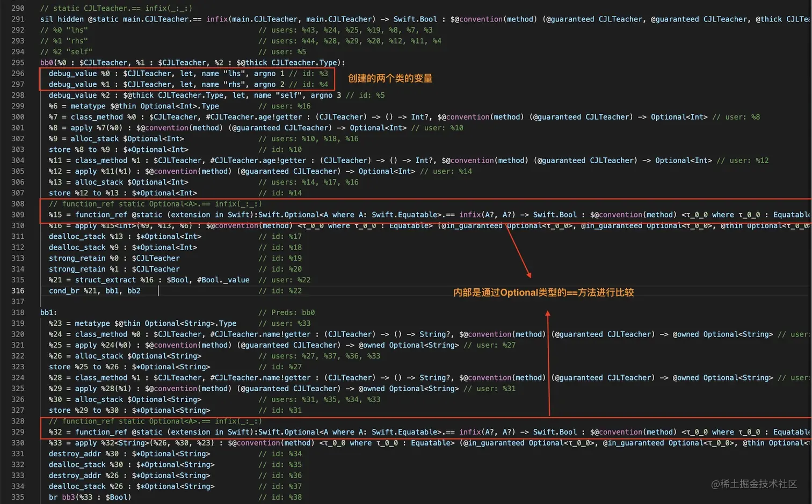Click the '// id: %22' comment
This screenshot has width=812, height=504.
(x=280, y=290)
